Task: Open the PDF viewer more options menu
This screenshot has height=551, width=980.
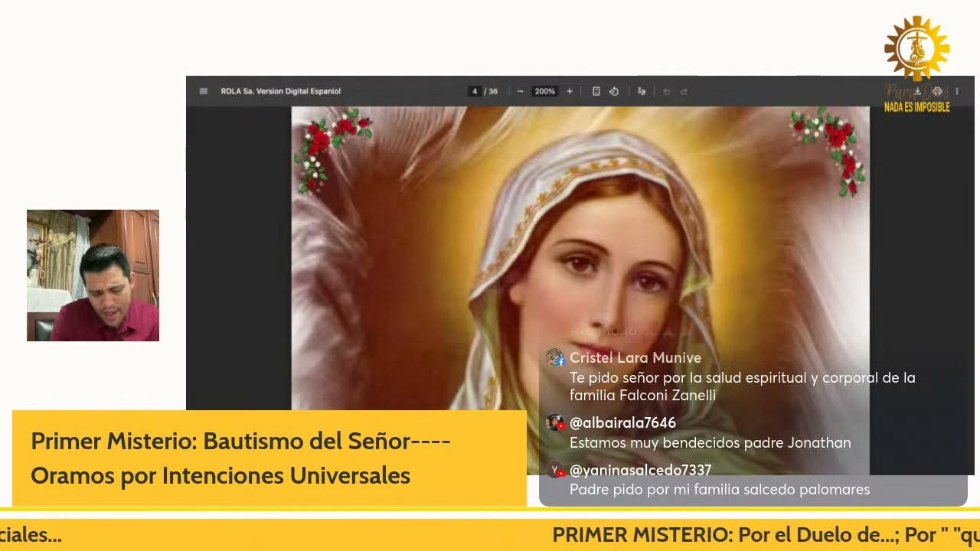Action: 957,91
